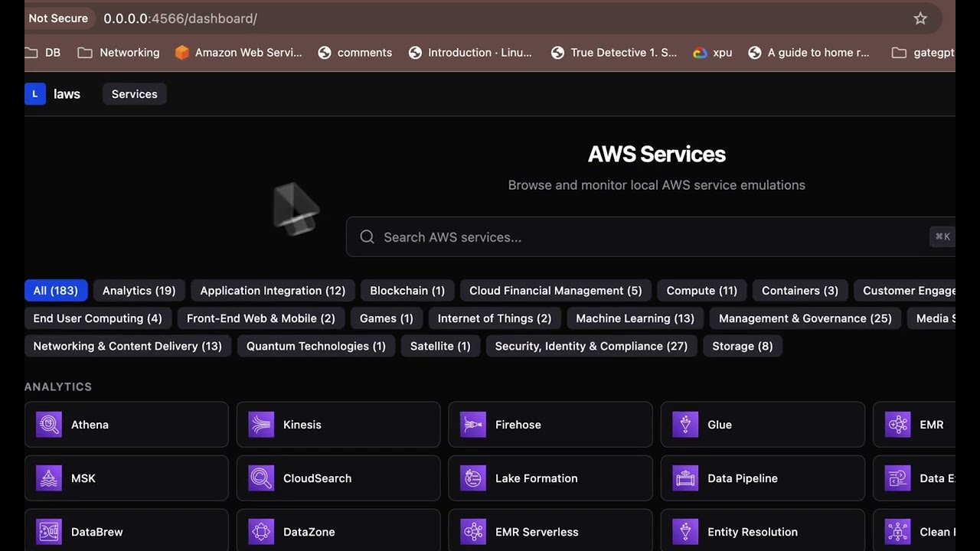Open the DB bookmarks folder
Viewport: 980px width, 551px height.
pyautogui.click(x=43, y=53)
